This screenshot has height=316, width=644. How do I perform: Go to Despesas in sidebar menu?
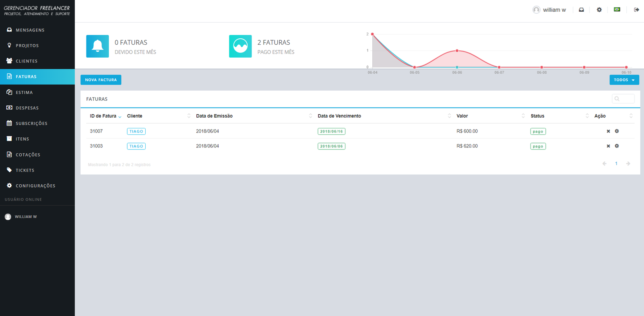27,108
